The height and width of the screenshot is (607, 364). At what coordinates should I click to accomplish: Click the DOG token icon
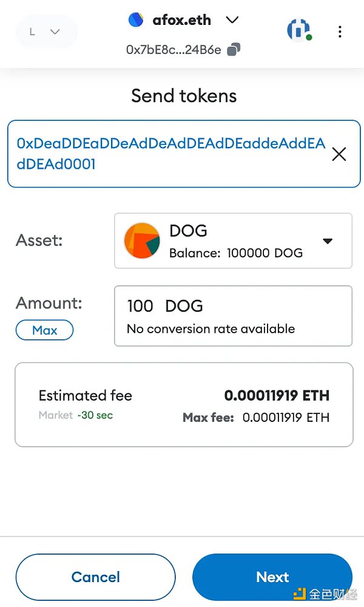tap(142, 241)
